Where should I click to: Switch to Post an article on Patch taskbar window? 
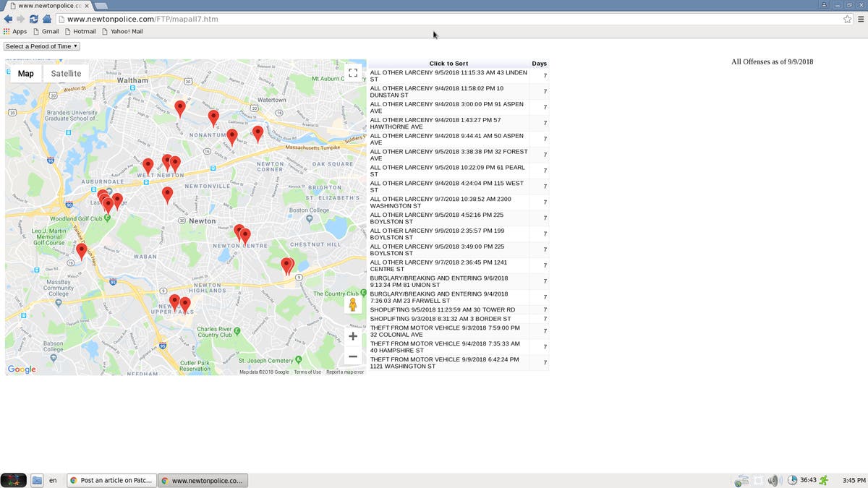[x=111, y=481]
